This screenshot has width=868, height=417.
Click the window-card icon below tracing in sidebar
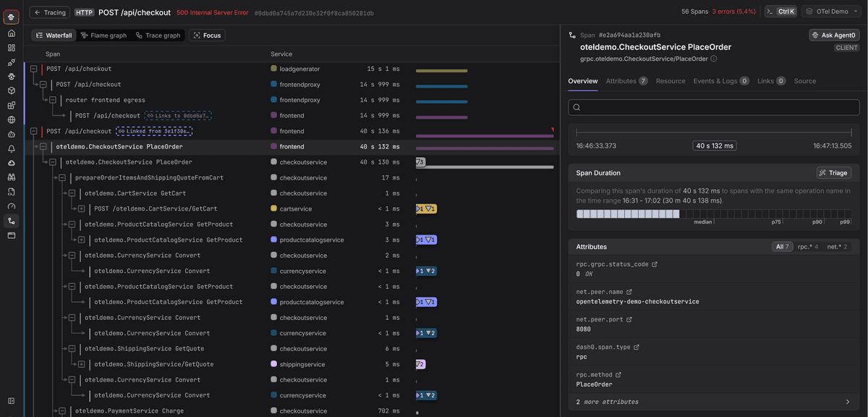coord(11,235)
